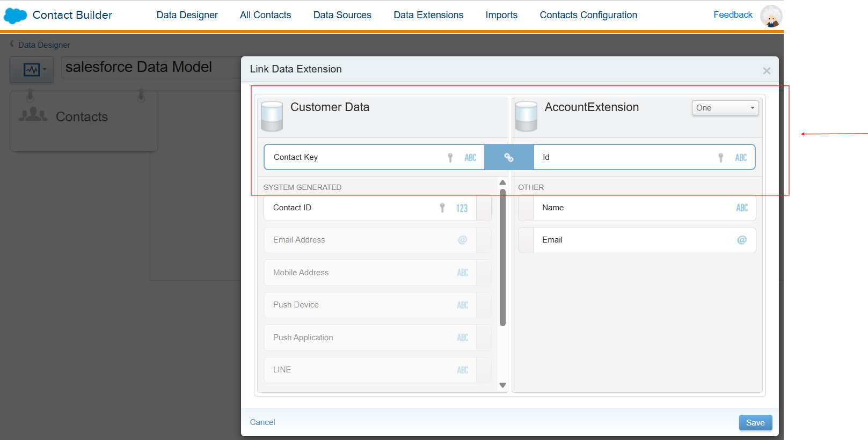Navigate back to Data Designer breadcrumb
This screenshot has width=868, height=440.
[44, 45]
